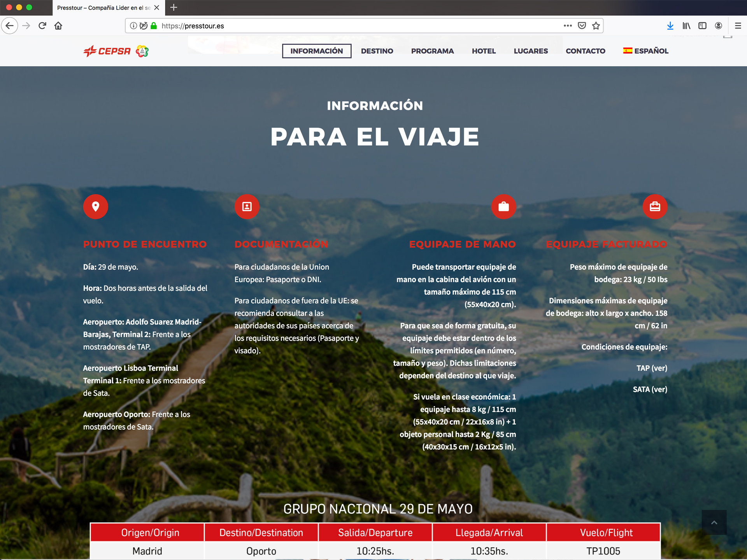The width and height of the screenshot is (747, 560).
Task: Open the HOTEL navigation item
Action: tap(484, 51)
